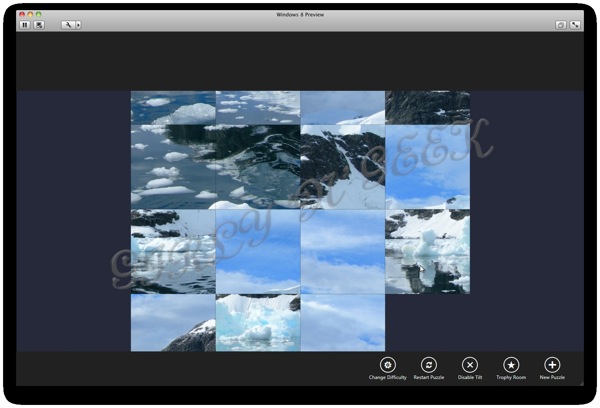The height and width of the screenshot is (408, 600).
Task: Select second-row tile with snowy rock mountain
Action: pyautogui.click(x=343, y=167)
